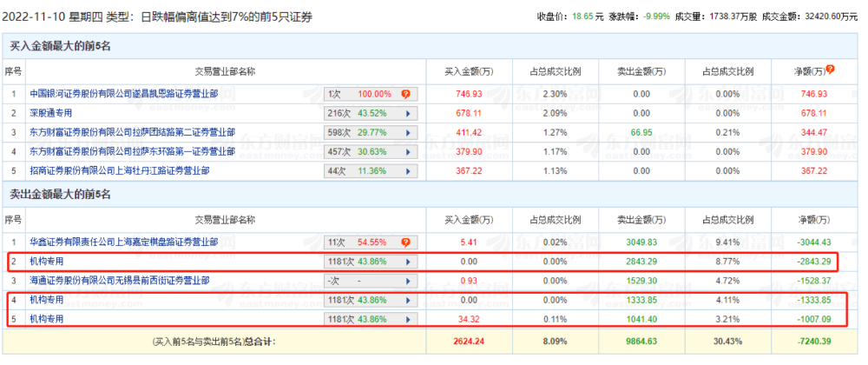Open 海通证券无锡县前西街证券营业部 link

click(x=123, y=280)
